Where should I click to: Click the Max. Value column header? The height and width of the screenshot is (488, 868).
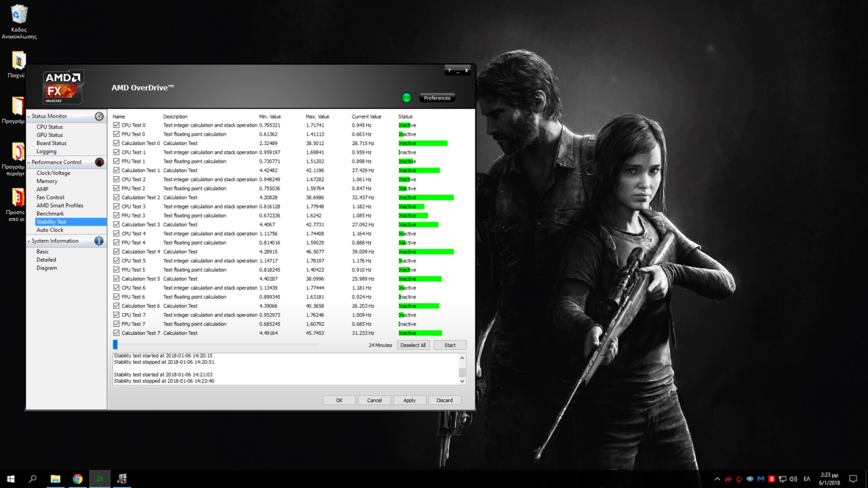[x=317, y=117]
